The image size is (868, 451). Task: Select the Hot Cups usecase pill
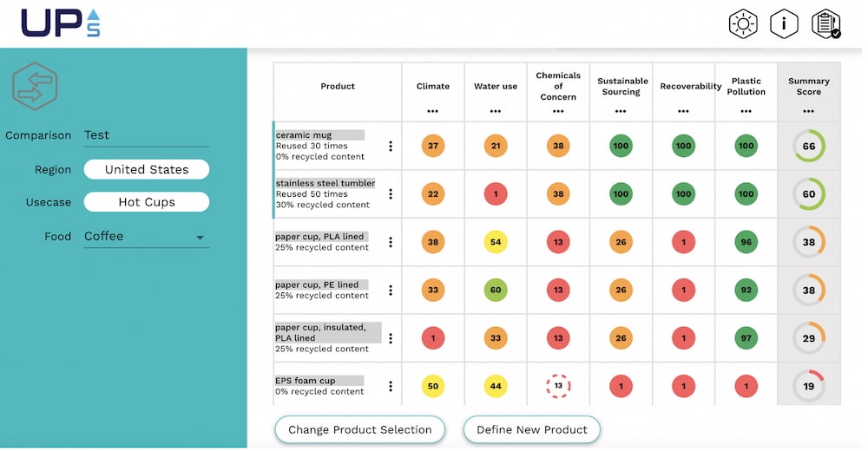147,202
